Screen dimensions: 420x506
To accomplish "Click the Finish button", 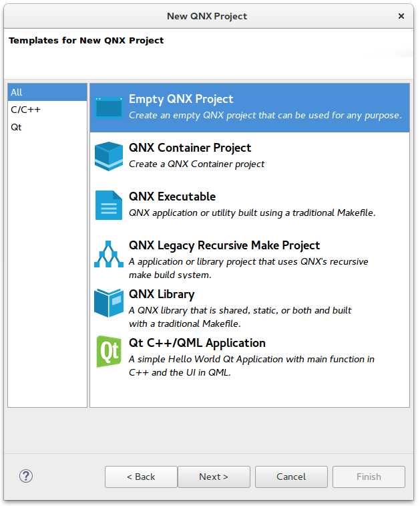I will [369, 477].
